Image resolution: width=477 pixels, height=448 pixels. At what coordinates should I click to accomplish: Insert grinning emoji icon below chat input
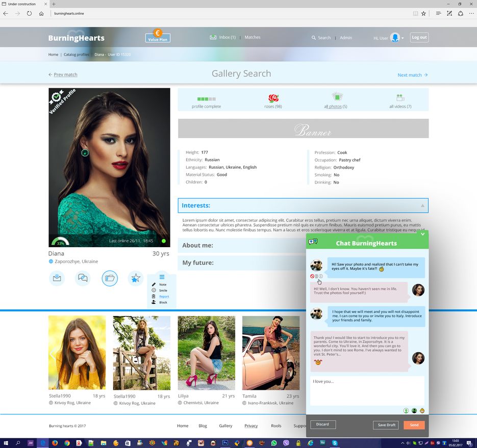click(422, 411)
